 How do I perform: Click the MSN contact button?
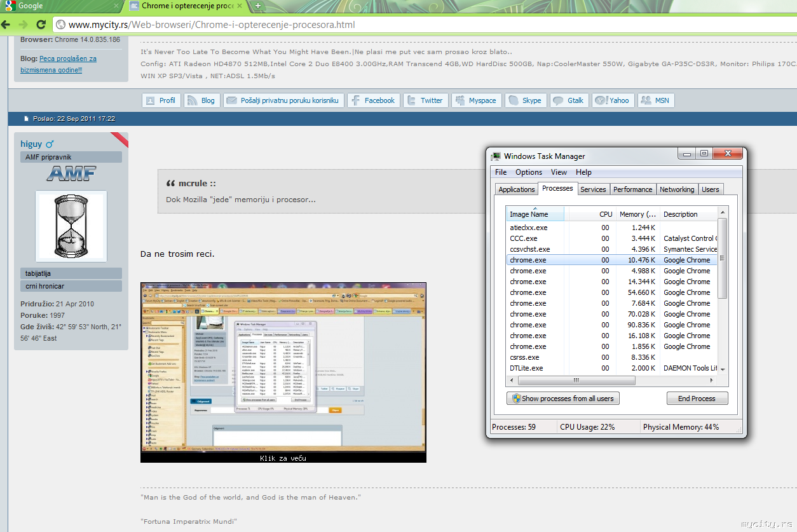pos(655,100)
